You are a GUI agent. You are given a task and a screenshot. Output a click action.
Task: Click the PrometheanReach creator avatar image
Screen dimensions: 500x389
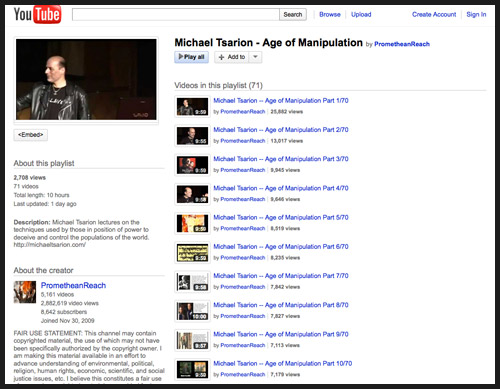tap(25, 292)
